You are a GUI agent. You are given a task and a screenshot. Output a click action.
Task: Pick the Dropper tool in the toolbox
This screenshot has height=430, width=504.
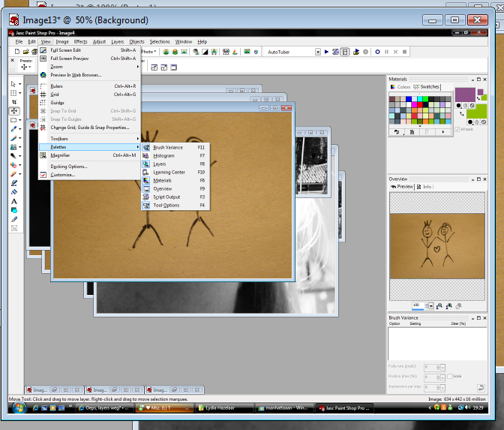[x=14, y=129]
